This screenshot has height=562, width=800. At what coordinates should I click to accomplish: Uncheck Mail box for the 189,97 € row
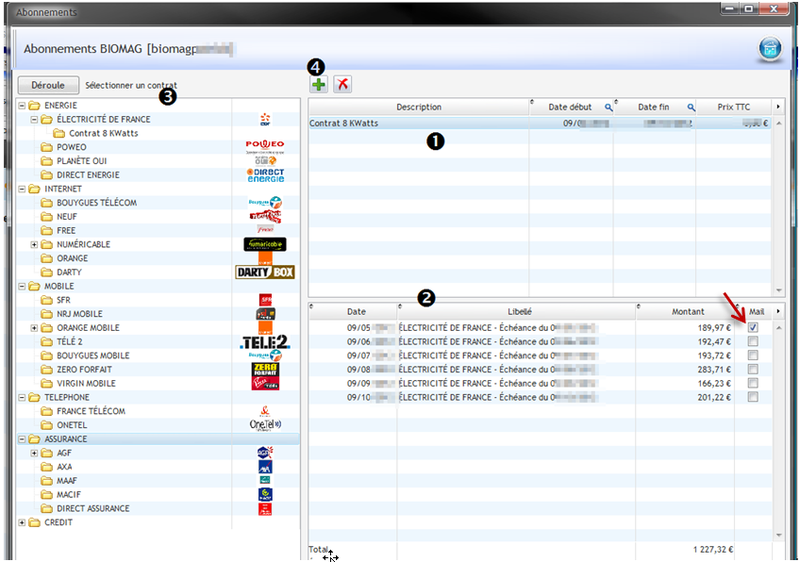click(x=753, y=327)
